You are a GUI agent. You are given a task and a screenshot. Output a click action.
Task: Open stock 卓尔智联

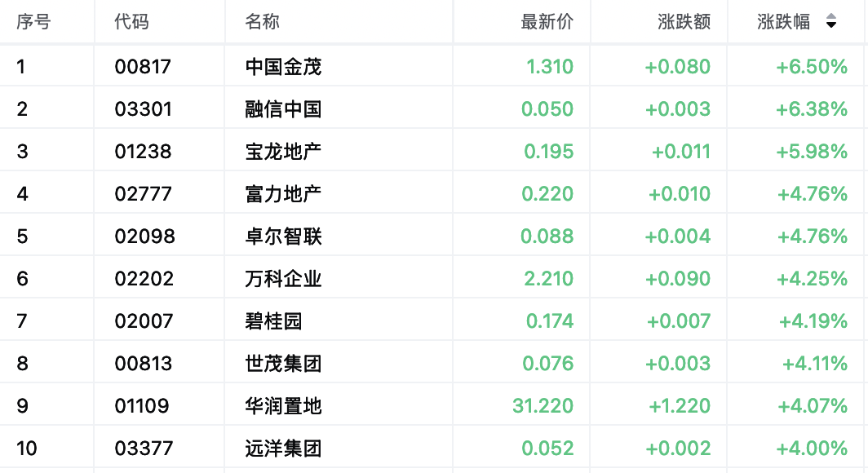coord(283,236)
